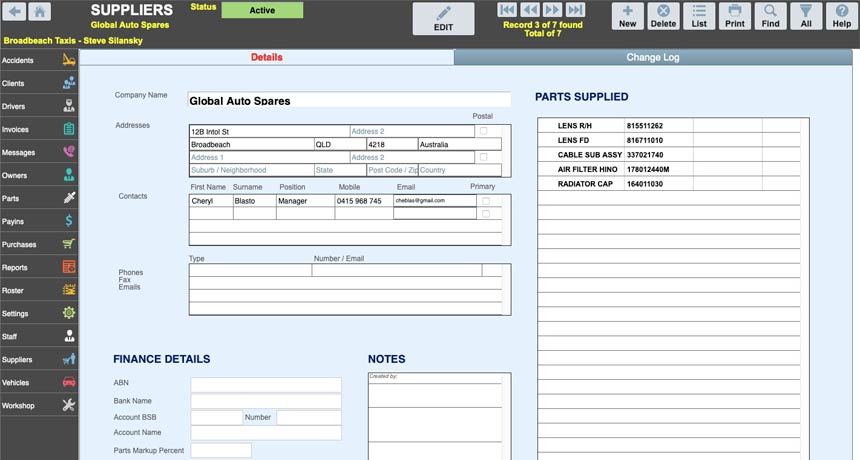Viewport: 860px width, 460px height.
Task: Check the Postal box on second address row
Action: point(484,157)
